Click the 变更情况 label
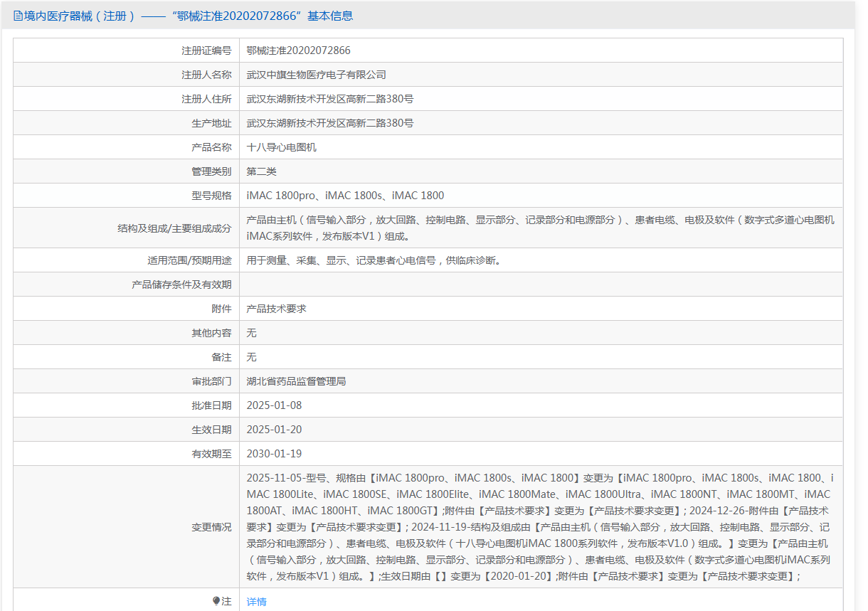868x611 pixels. click(x=211, y=527)
